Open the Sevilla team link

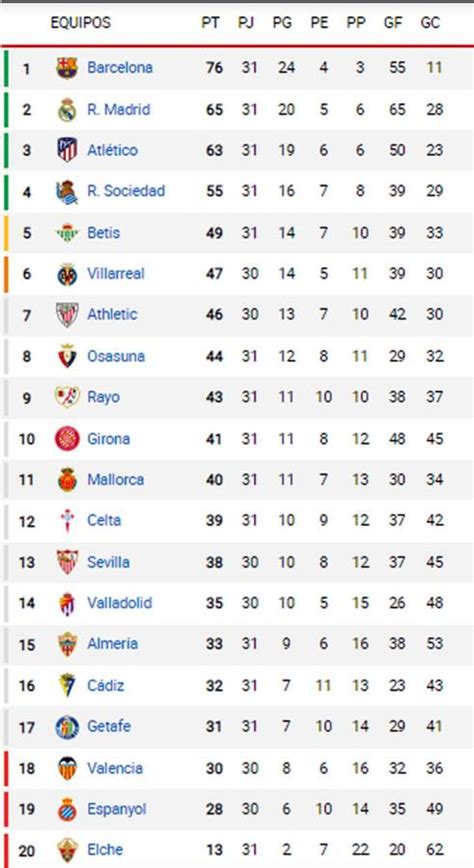(x=108, y=562)
